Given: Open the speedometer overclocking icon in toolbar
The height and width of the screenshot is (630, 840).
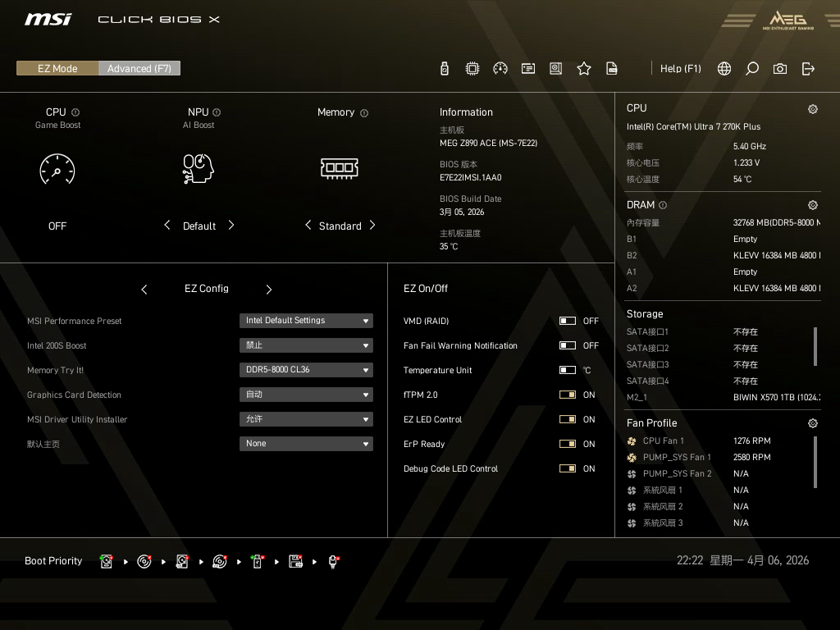Looking at the screenshot, I should (x=500, y=69).
